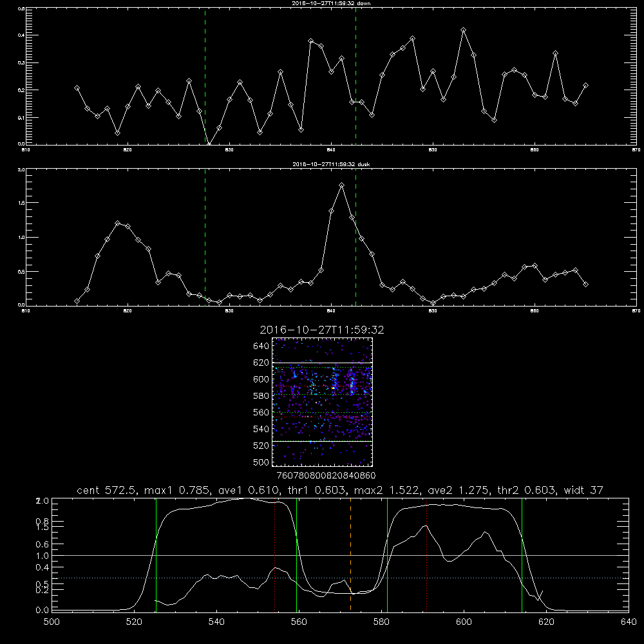644x644 pixels.
Task: Click the dusk plot y-axis label '0.5'
Action: point(21,272)
